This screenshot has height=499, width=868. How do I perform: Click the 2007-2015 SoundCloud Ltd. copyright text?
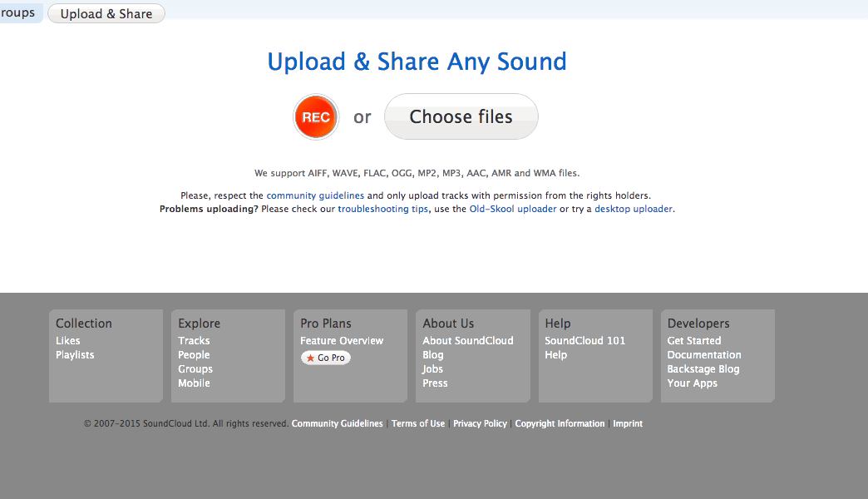186,423
